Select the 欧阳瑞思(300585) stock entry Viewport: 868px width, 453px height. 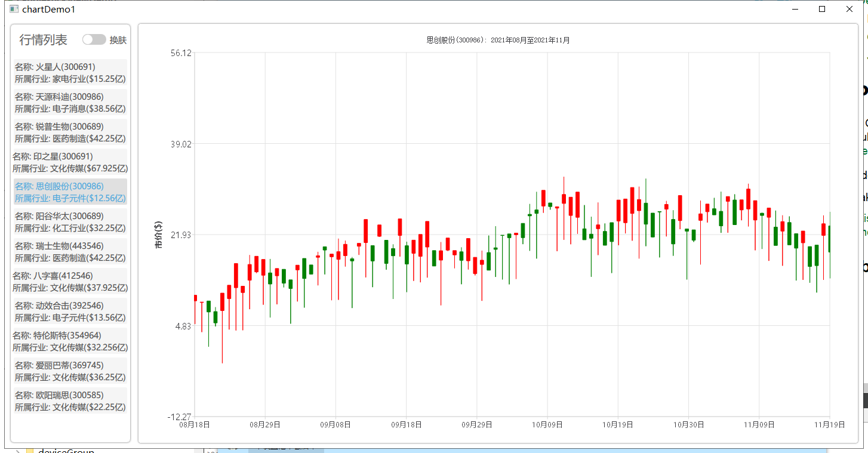tap(70, 400)
